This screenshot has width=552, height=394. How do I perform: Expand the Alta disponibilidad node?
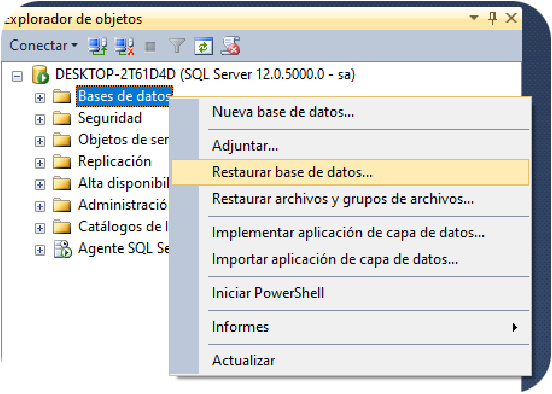coord(40,185)
